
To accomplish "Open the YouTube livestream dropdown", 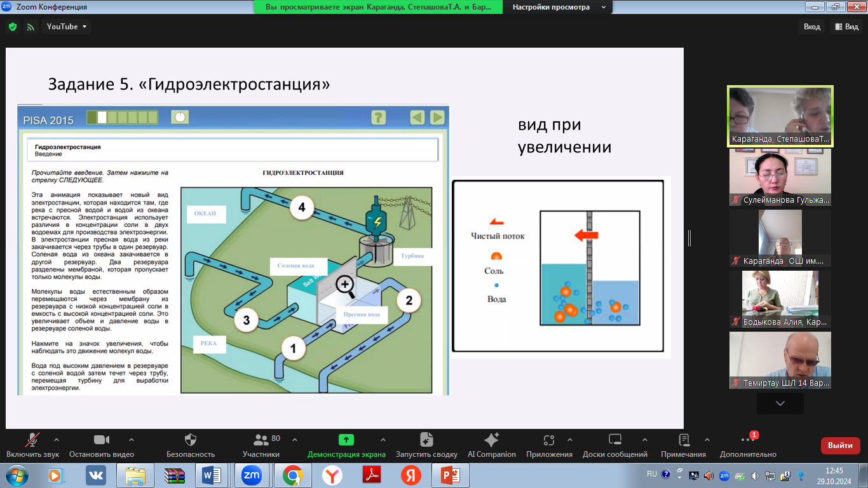I will click(67, 27).
